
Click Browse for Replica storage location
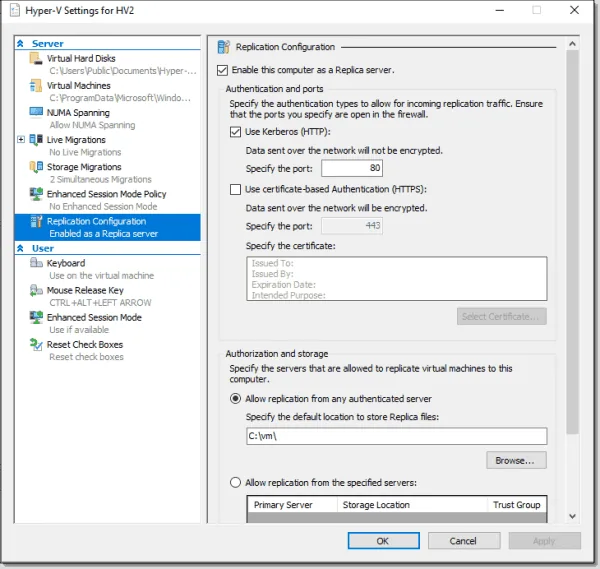516,460
